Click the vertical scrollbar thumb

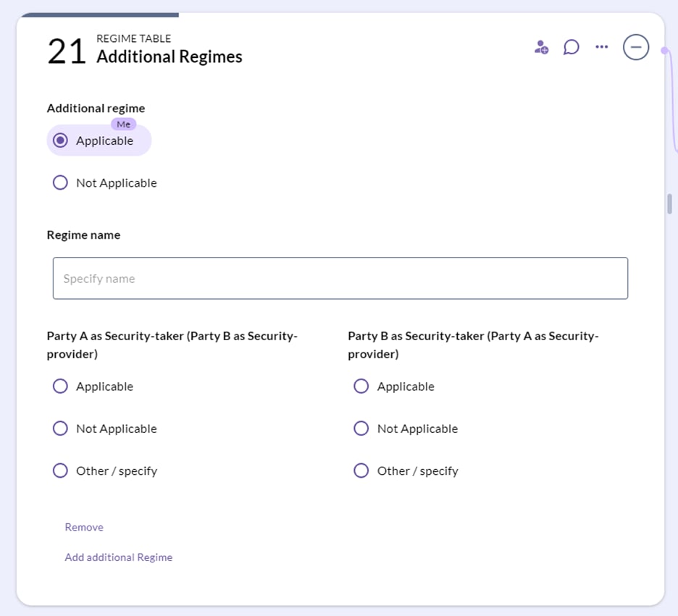[x=669, y=204]
